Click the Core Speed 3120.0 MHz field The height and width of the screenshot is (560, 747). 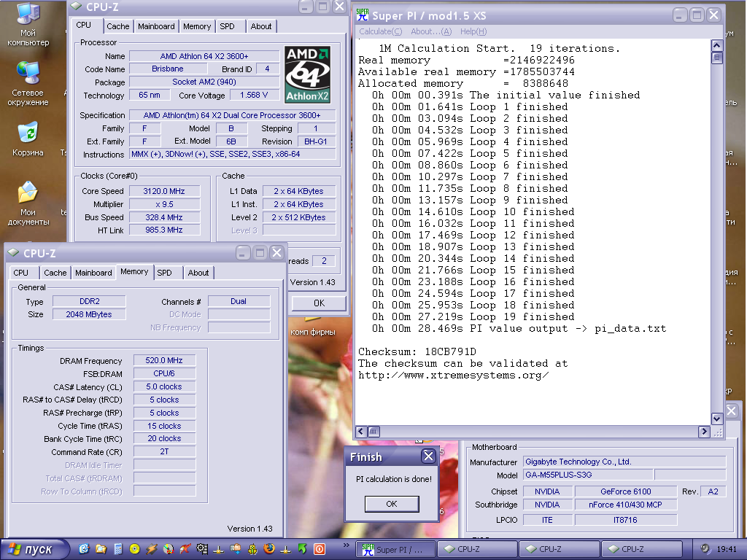click(x=164, y=191)
